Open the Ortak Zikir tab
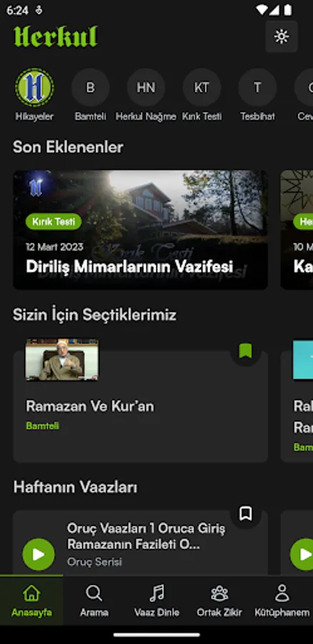 219,600
